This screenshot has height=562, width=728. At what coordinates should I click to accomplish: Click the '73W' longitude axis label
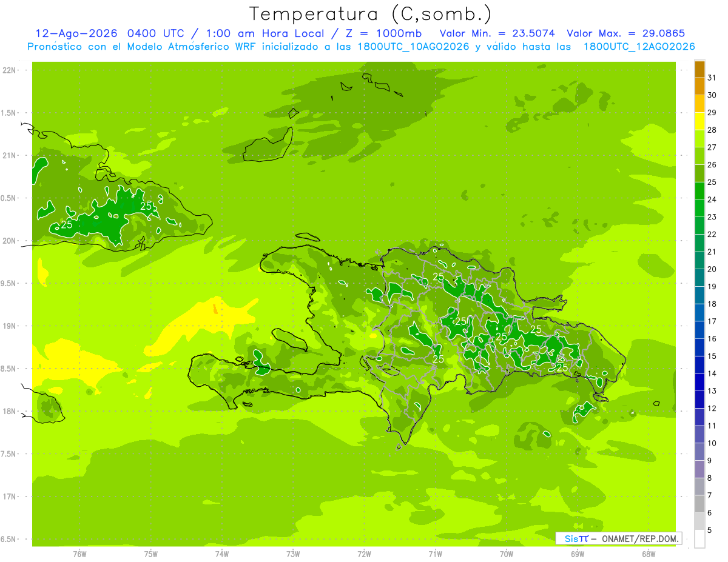(x=293, y=554)
